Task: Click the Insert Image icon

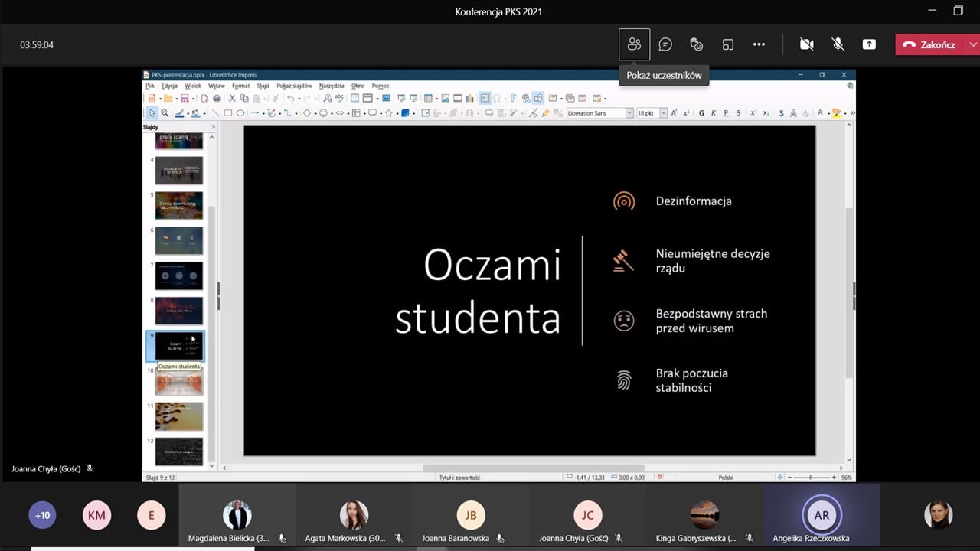Action: coord(445,98)
